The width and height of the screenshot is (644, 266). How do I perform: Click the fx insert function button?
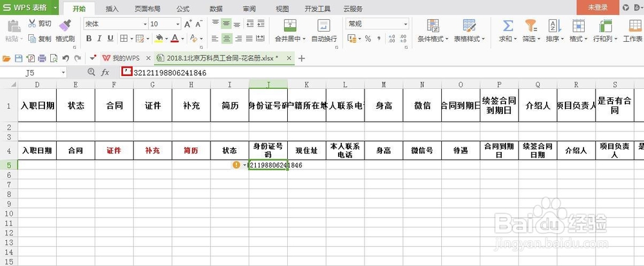click(105, 73)
